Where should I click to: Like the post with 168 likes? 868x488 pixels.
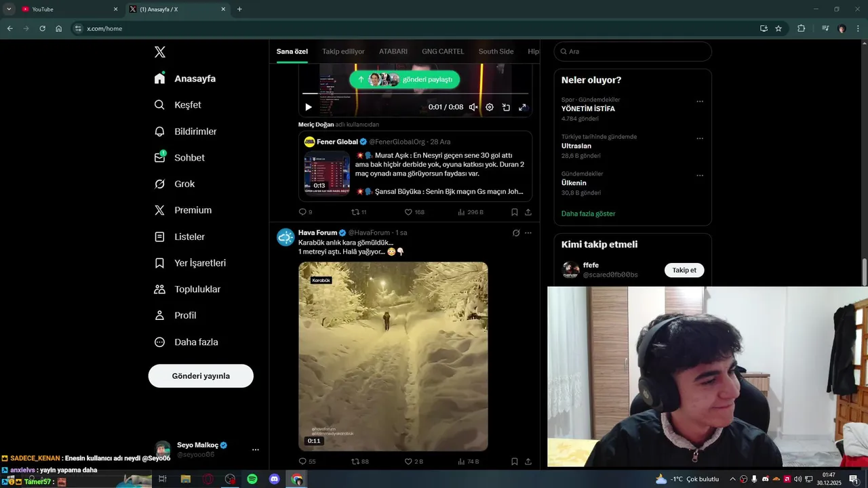pyautogui.click(x=414, y=212)
